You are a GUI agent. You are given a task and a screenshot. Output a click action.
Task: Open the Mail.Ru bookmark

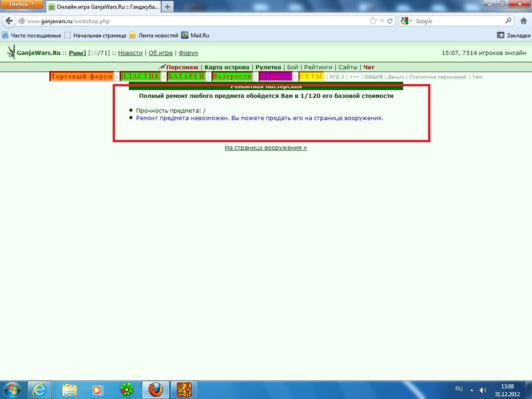pyautogui.click(x=195, y=35)
